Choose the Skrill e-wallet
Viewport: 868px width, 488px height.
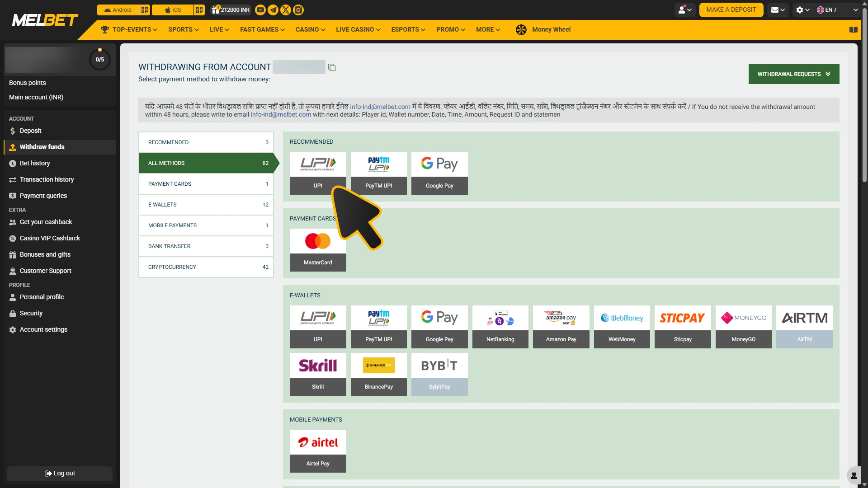pyautogui.click(x=318, y=375)
